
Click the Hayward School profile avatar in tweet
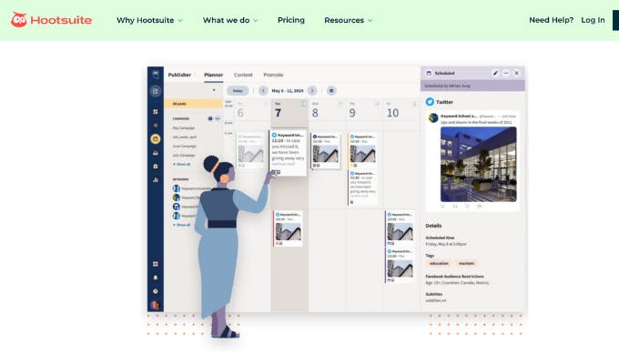433,117
